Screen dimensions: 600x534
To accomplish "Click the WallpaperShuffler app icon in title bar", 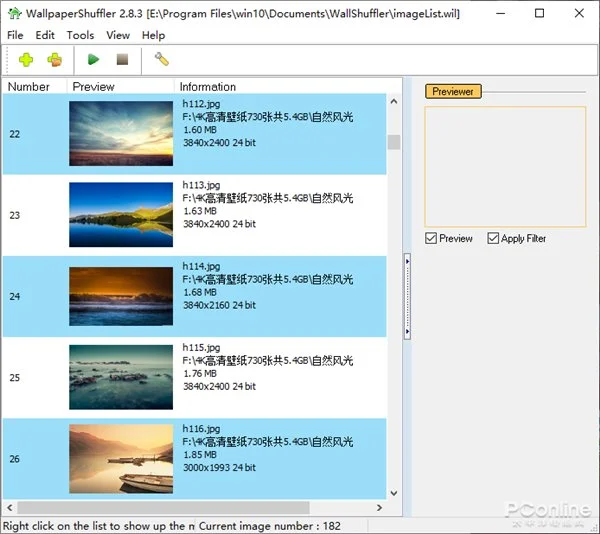I will tap(14, 14).
